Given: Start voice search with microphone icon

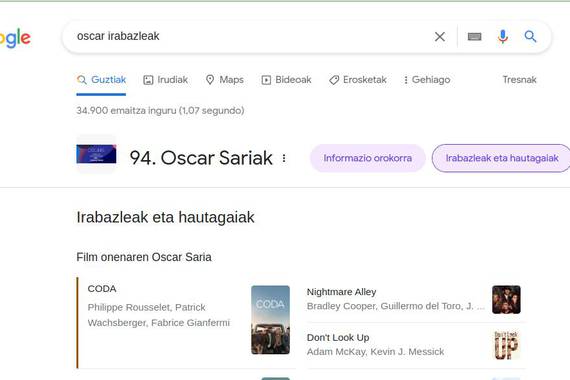Looking at the screenshot, I should coord(503,36).
